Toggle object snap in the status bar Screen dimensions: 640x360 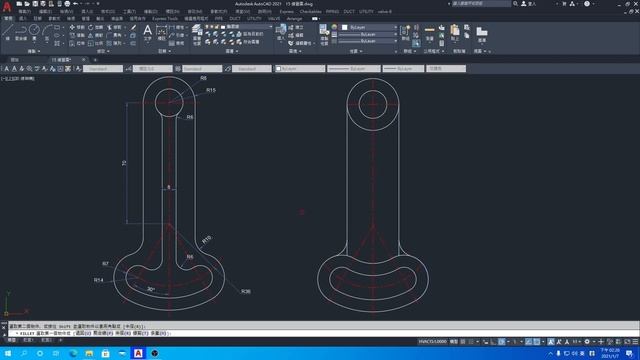(537, 342)
